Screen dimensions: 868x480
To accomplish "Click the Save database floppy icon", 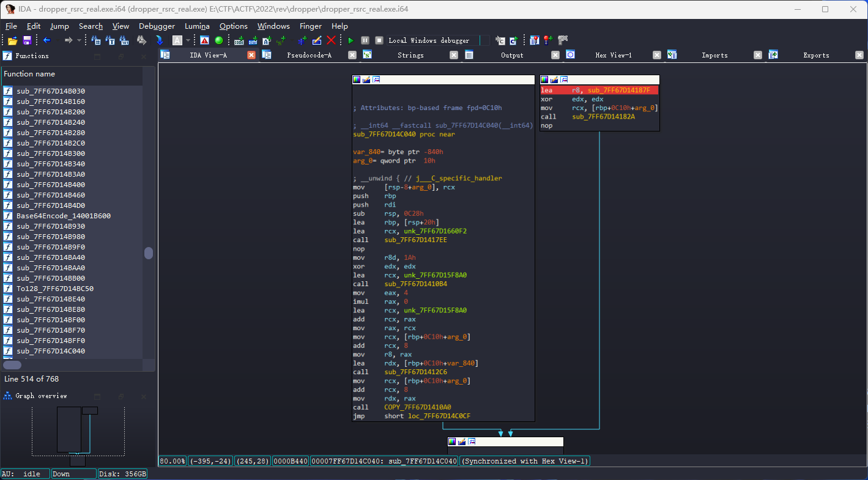I will click(x=27, y=40).
